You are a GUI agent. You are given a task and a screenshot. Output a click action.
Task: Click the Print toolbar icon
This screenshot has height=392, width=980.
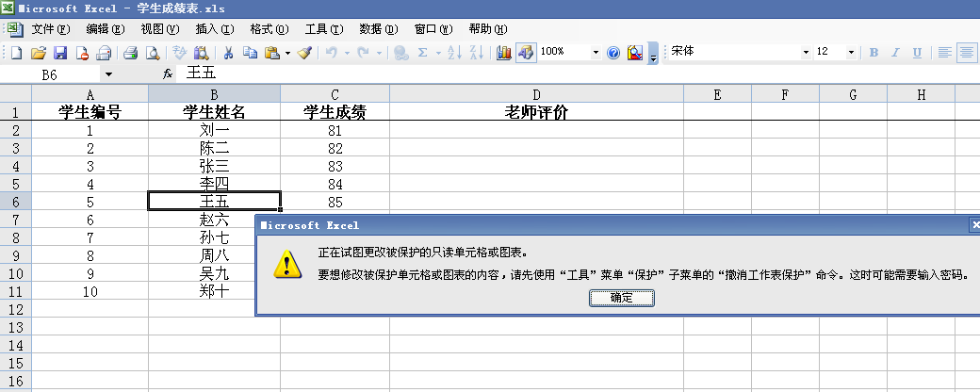[x=130, y=53]
